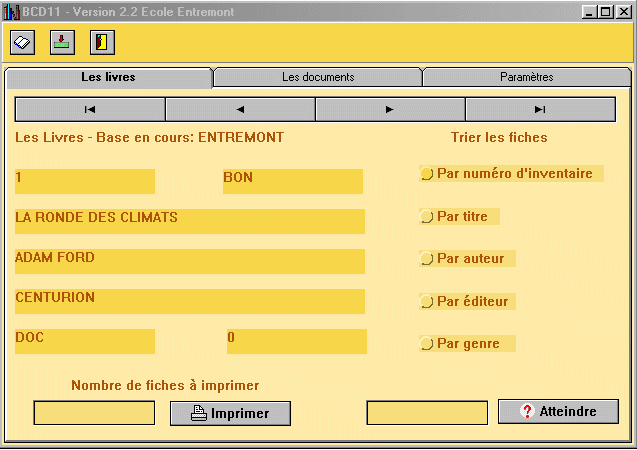This screenshot has height=450, width=637.
Task: Jump to the last book record
Action: (540, 109)
